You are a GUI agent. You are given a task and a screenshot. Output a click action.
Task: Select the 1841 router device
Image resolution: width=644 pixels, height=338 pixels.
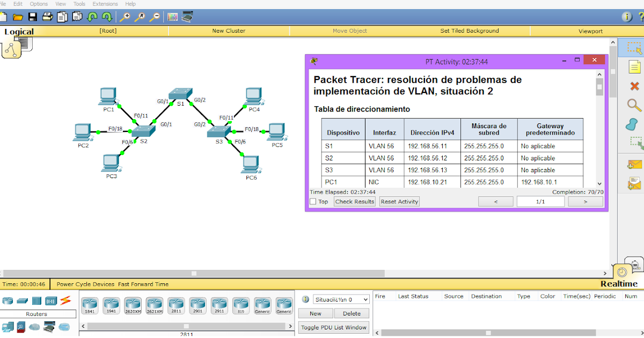(x=90, y=304)
